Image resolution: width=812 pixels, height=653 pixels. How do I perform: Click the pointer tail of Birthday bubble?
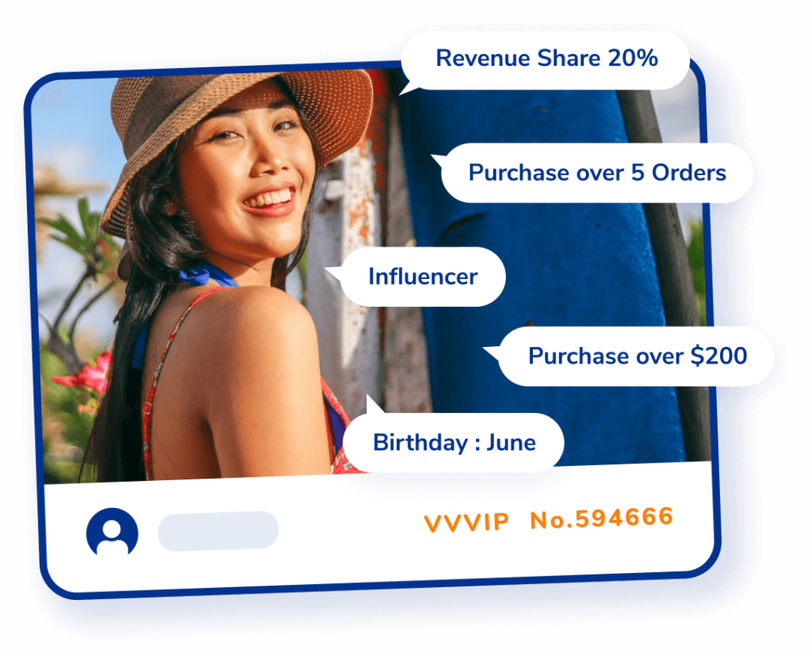374,407
